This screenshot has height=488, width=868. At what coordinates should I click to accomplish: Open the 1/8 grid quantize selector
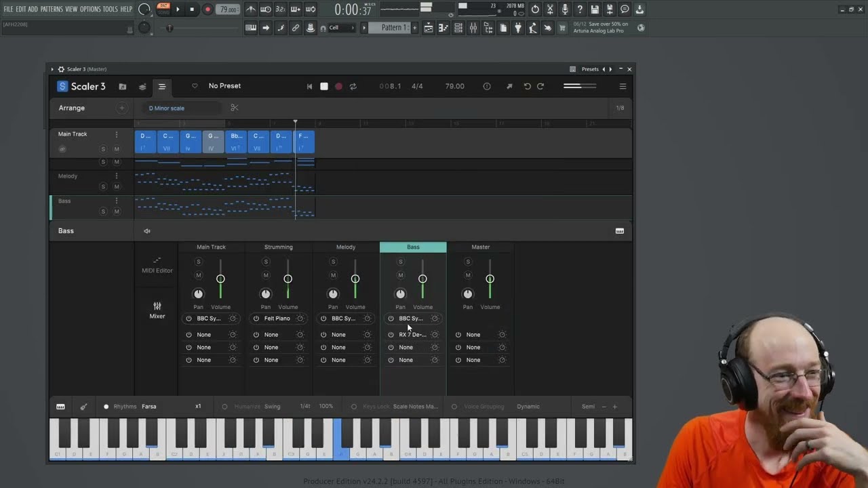(620, 108)
